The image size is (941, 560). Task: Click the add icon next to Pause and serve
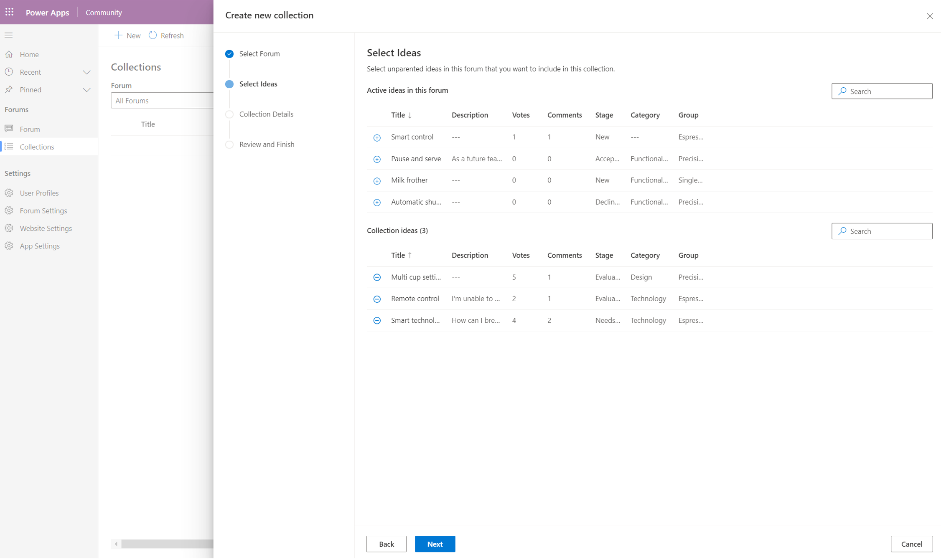coord(377,159)
